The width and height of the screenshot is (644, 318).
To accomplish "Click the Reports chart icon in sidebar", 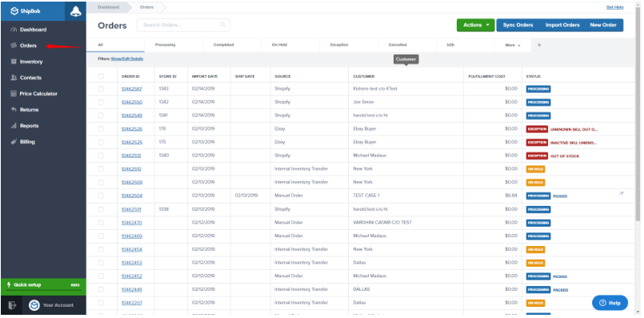I will [14, 126].
